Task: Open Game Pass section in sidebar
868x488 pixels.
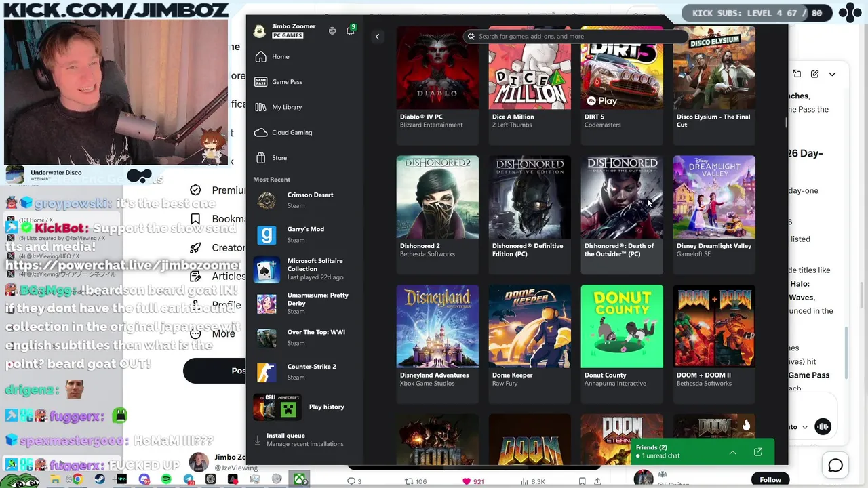Action: [x=304, y=82]
